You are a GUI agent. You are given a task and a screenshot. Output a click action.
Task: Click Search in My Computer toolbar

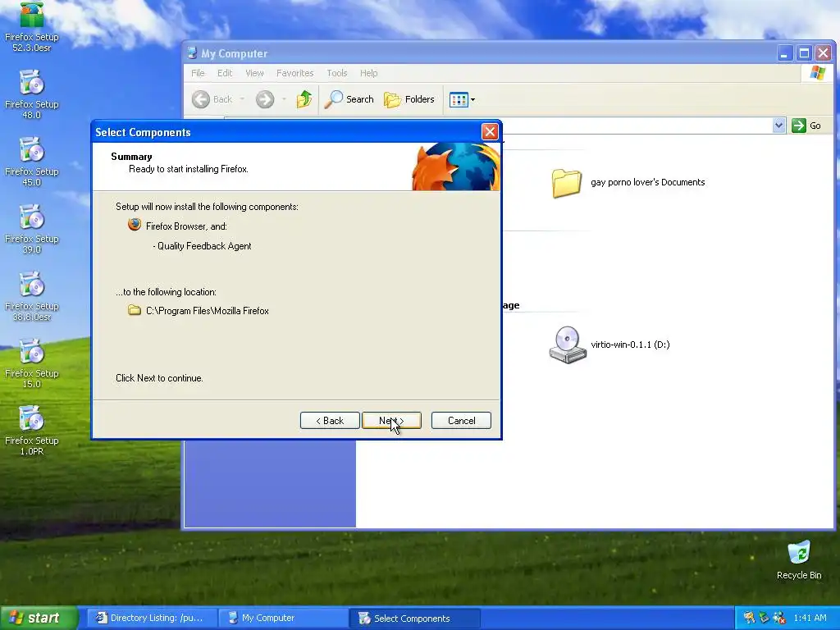pos(349,99)
